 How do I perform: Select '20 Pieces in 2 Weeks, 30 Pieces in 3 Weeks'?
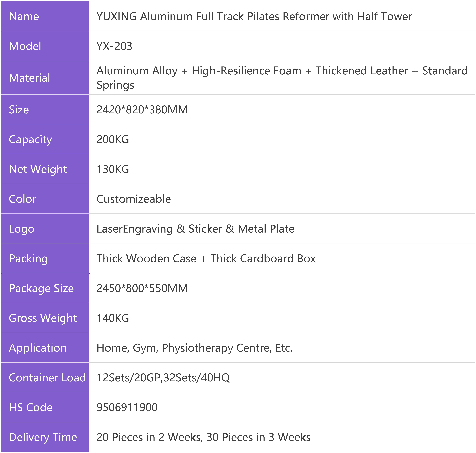pyautogui.click(x=204, y=437)
